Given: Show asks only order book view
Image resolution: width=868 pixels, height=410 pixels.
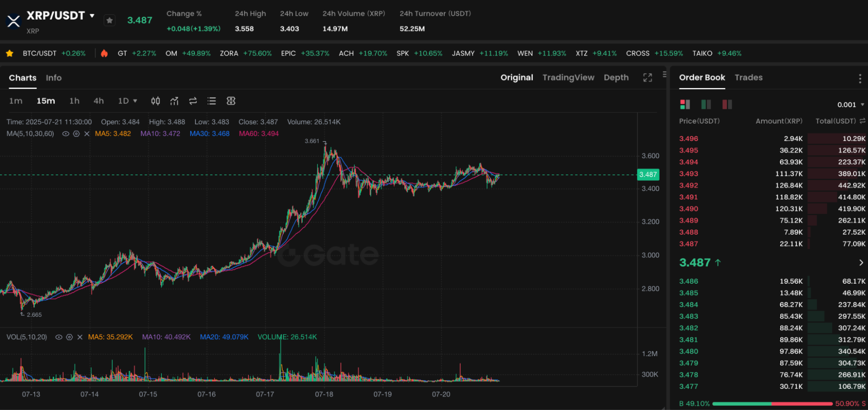Looking at the screenshot, I should 727,104.
